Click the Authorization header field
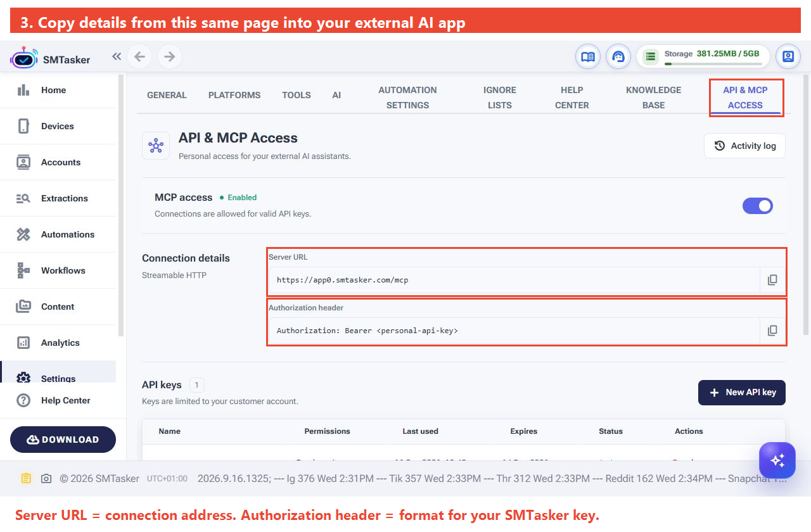This screenshot has width=811, height=532. click(x=514, y=330)
